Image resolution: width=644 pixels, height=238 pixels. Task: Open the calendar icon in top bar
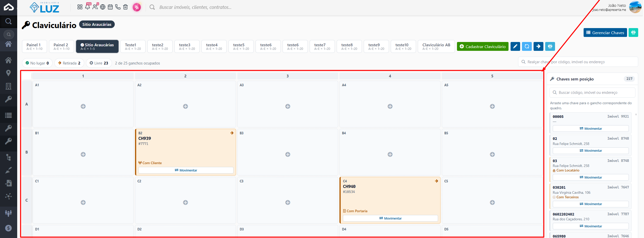click(x=110, y=7)
